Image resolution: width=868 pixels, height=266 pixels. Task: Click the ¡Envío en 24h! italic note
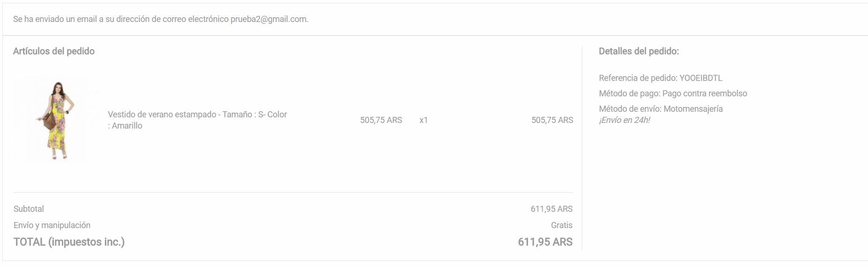pos(624,120)
